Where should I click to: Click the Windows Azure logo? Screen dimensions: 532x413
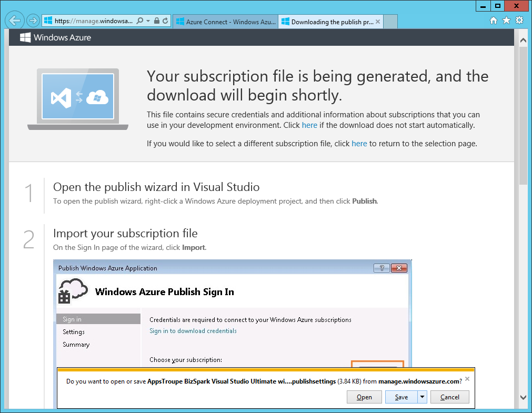(x=55, y=37)
